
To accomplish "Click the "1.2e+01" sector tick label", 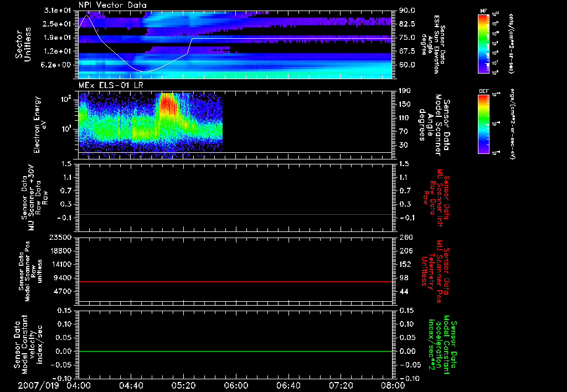I will pos(58,51).
